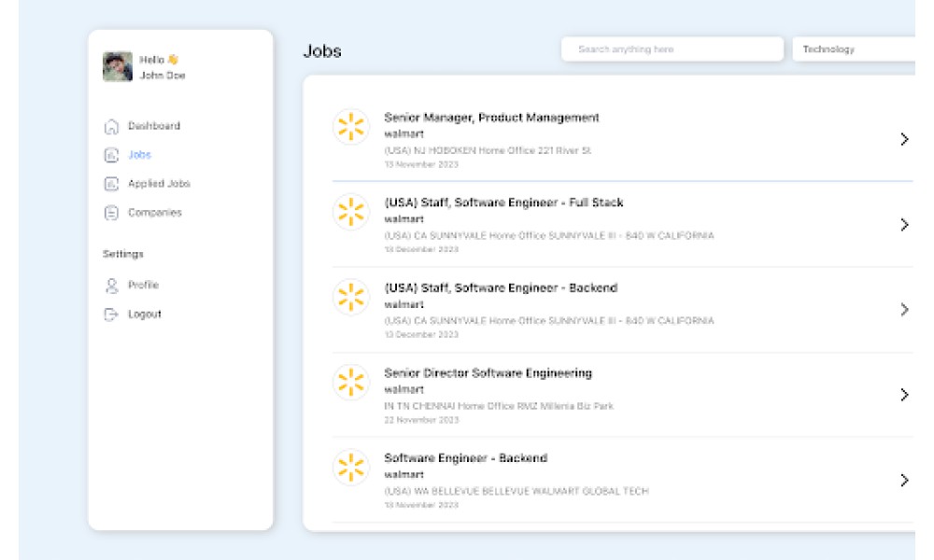Image resolution: width=934 pixels, height=560 pixels.
Task: Click the Companies sidebar icon
Action: tap(111, 213)
